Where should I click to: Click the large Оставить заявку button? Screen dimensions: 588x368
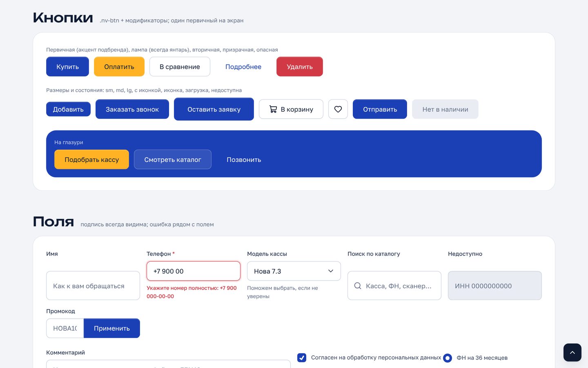214,109
